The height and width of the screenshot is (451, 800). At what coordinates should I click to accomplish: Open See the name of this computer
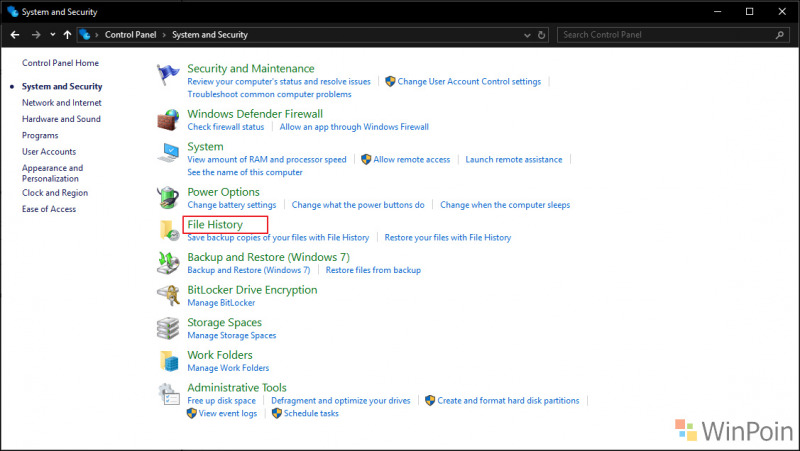click(x=245, y=172)
